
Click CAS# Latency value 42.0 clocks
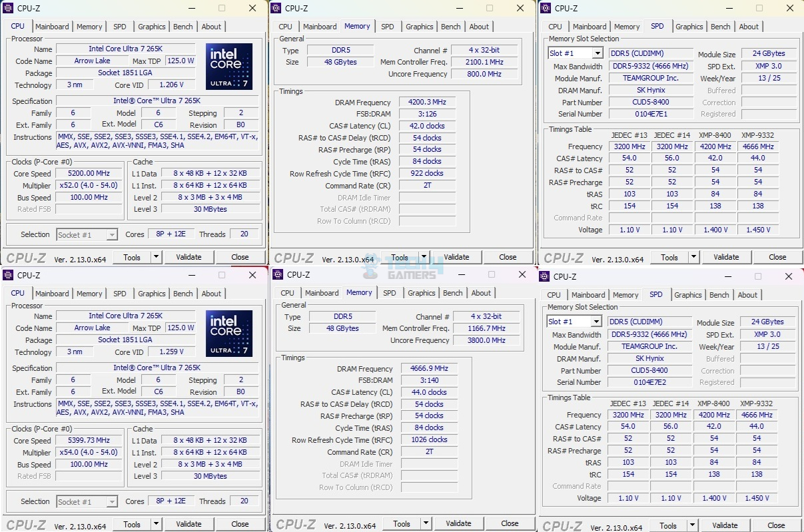pos(427,126)
